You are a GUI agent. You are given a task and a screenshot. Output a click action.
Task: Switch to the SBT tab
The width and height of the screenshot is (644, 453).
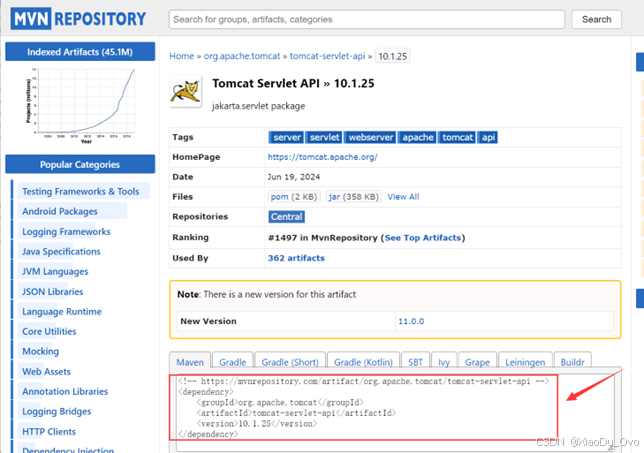415,361
